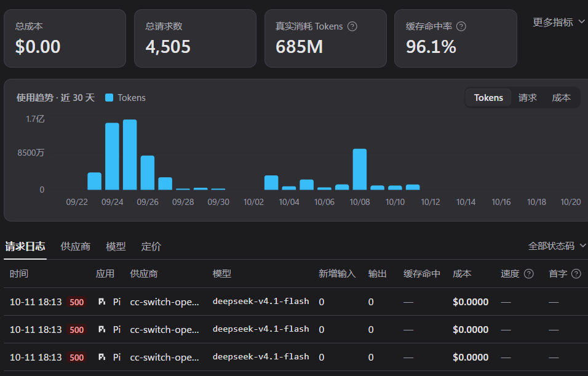Click the 新增输入 column header
The height and width of the screenshot is (376, 588).
[x=337, y=274]
